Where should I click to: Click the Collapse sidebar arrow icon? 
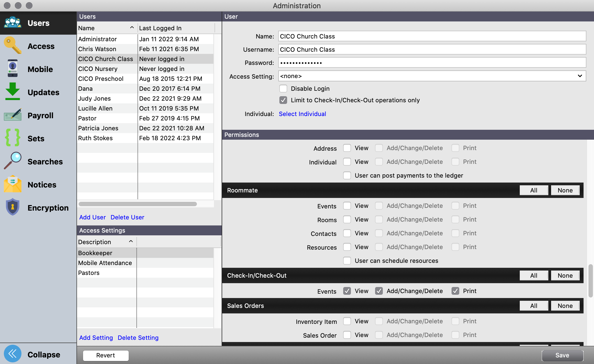pyautogui.click(x=13, y=354)
